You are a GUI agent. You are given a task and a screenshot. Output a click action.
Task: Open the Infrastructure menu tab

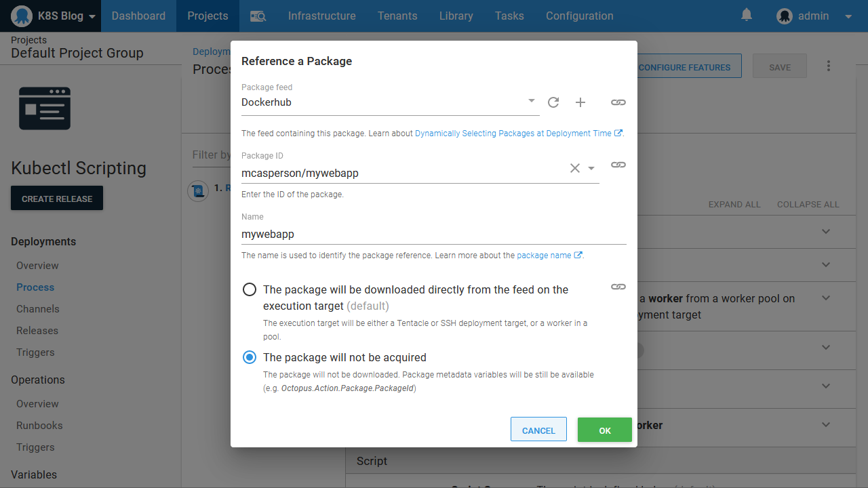coord(321,16)
